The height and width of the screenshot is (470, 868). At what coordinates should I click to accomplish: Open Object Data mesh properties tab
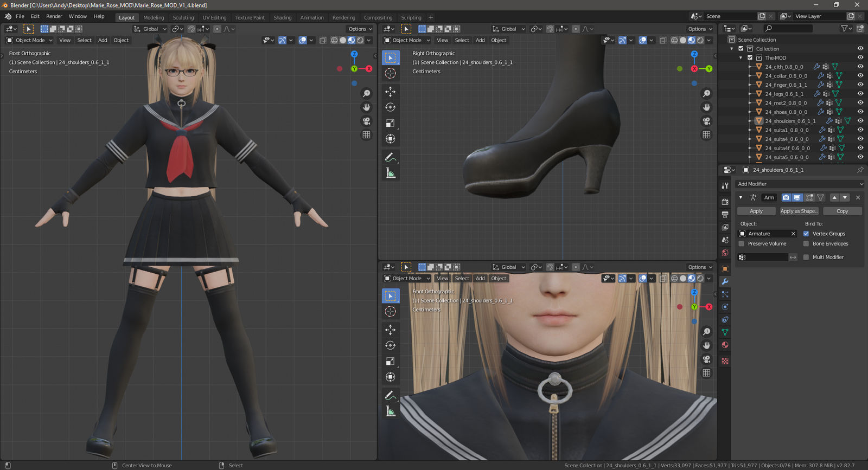click(x=725, y=332)
